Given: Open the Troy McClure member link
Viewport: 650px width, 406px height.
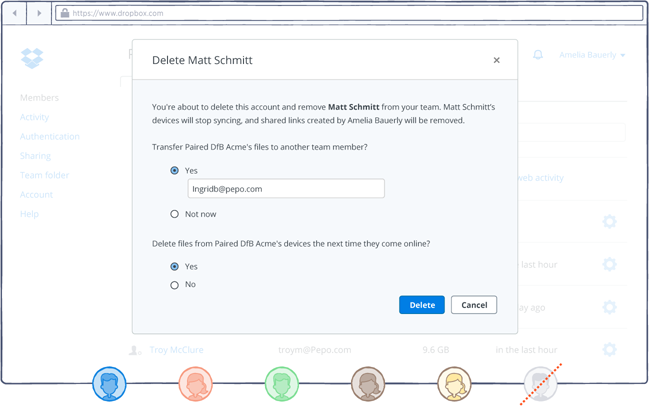Looking at the screenshot, I should 177,350.
